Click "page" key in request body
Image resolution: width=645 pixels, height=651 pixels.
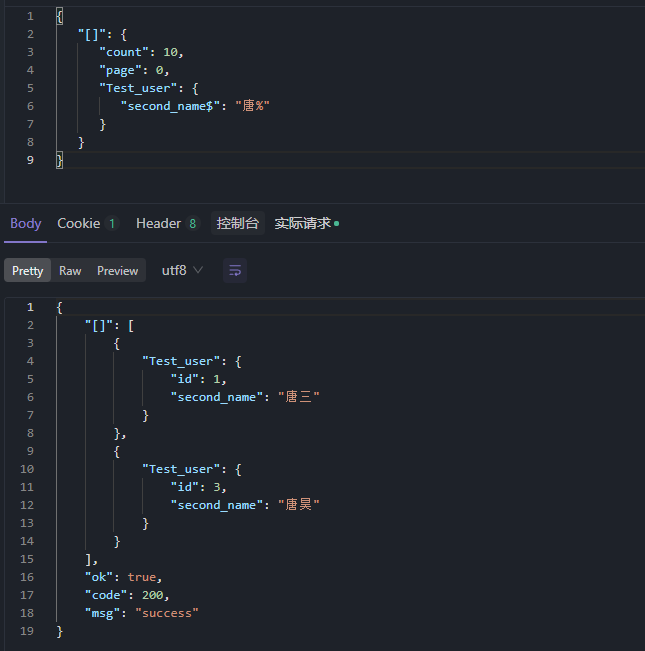[120, 70]
